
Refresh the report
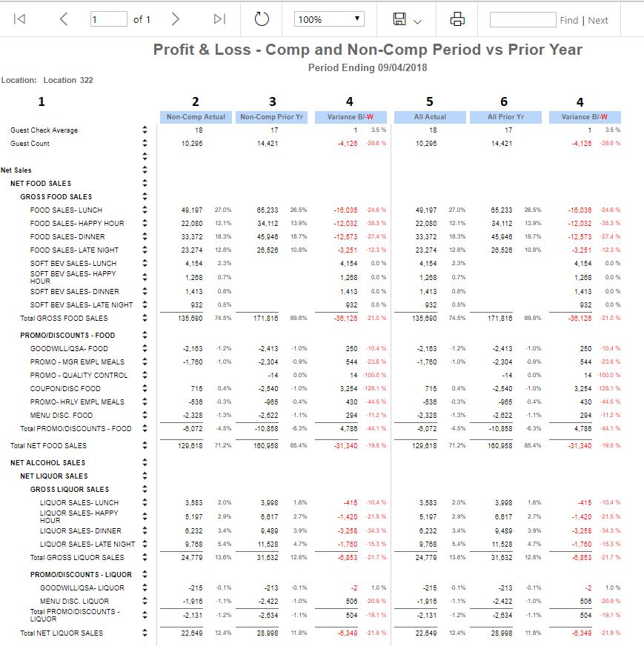[261, 19]
